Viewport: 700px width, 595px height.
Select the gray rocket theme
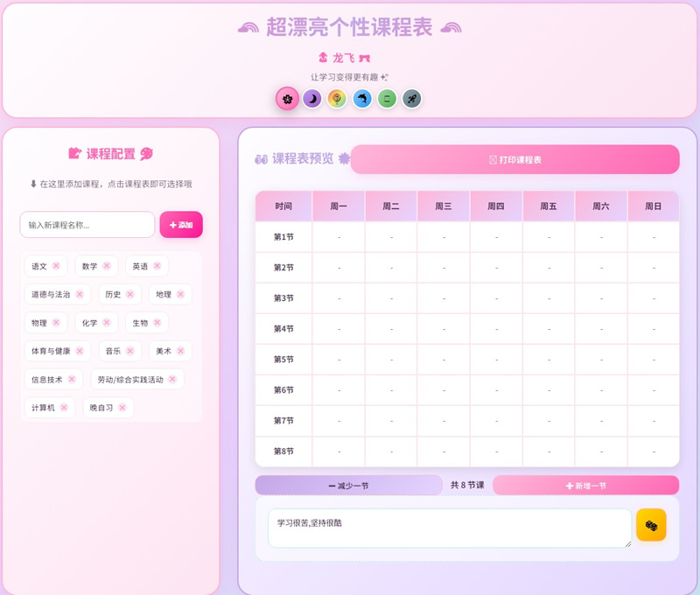(412, 99)
